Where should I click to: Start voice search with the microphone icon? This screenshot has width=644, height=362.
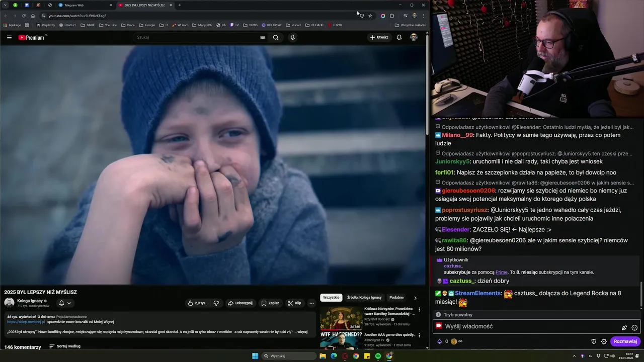293,37
